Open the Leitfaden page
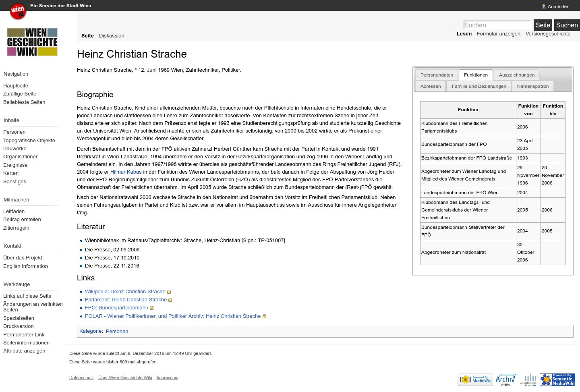The height and width of the screenshot is (392, 580). coord(14,212)
